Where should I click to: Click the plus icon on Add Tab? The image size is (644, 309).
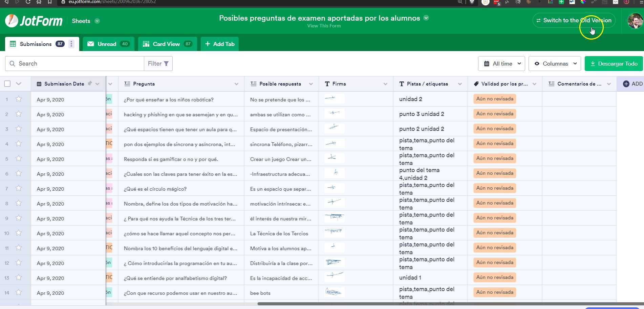(x=207, y=44)
